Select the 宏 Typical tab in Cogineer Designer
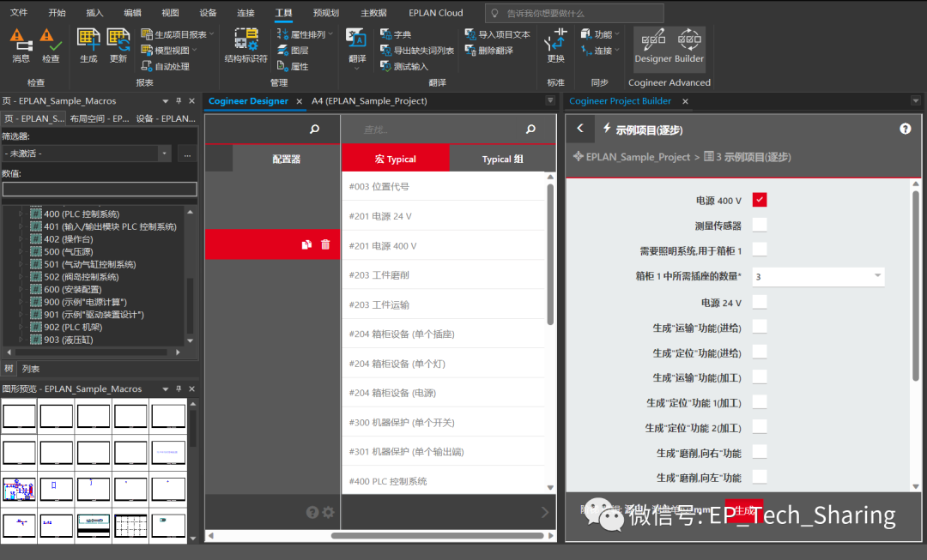927x560 pixels. (x=395, y=159)
